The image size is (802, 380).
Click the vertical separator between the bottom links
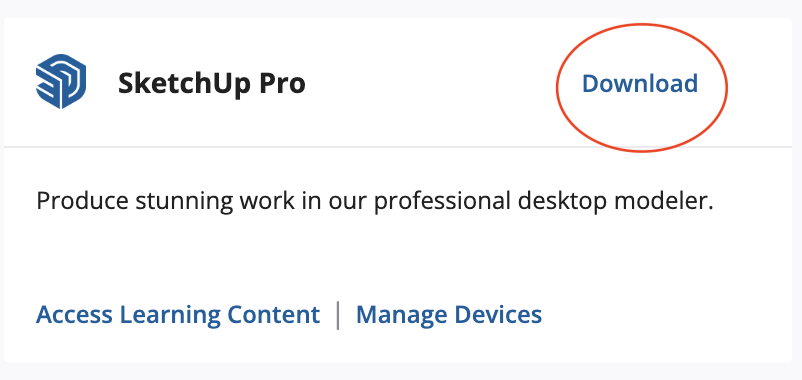tap(338, 315)
